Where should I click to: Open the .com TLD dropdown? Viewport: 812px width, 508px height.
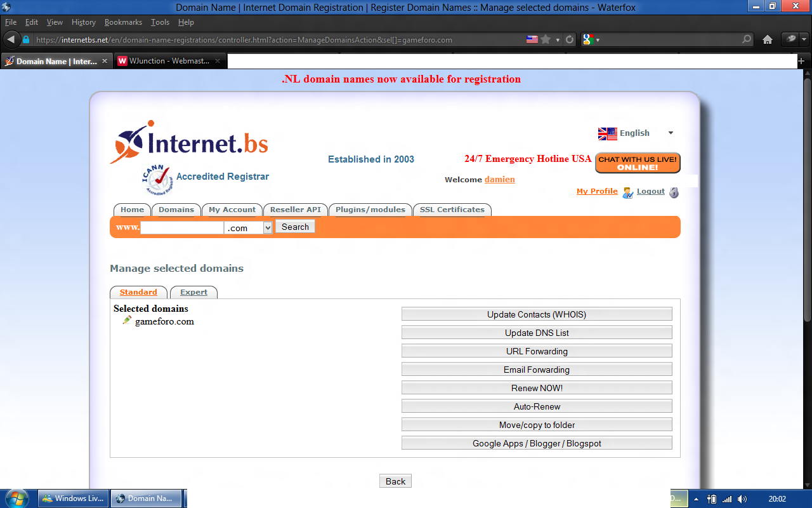[248, 227]
